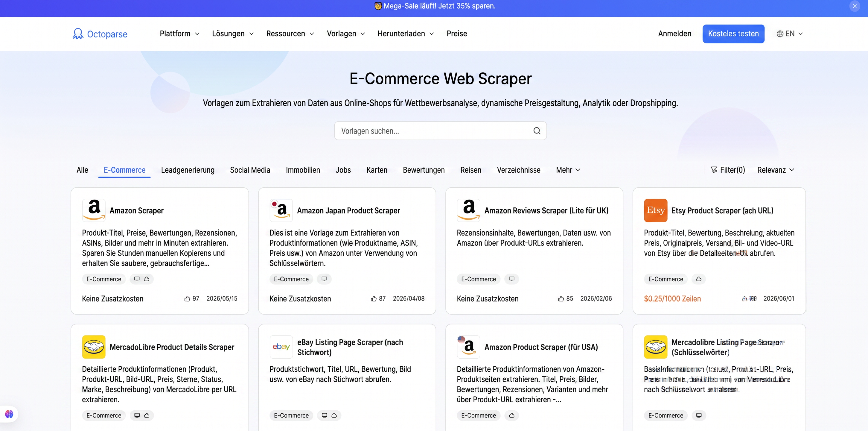Screen dimensions: 868x431
Task: Open Amazon Product Scraper (für USA) title
Action: tap(541, 347)
